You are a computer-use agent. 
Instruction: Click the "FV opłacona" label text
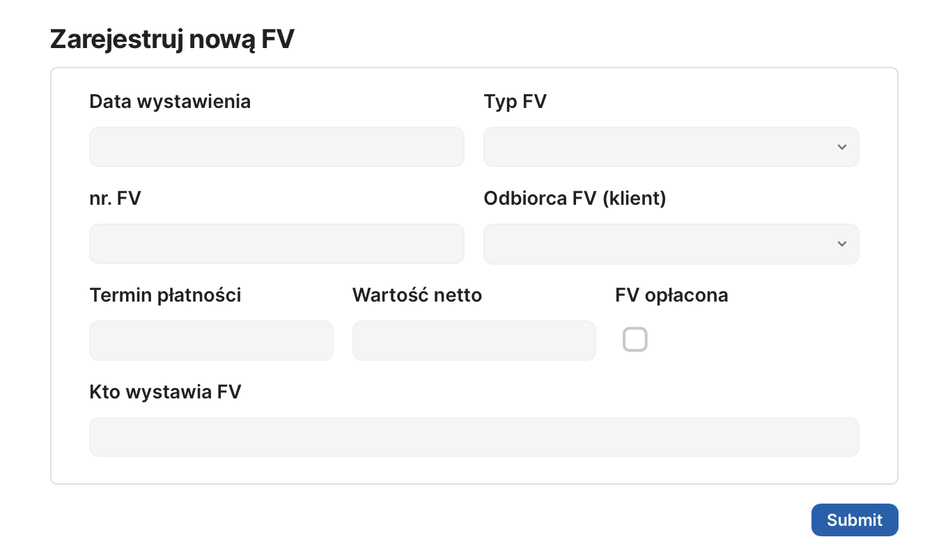pos(671,295)
